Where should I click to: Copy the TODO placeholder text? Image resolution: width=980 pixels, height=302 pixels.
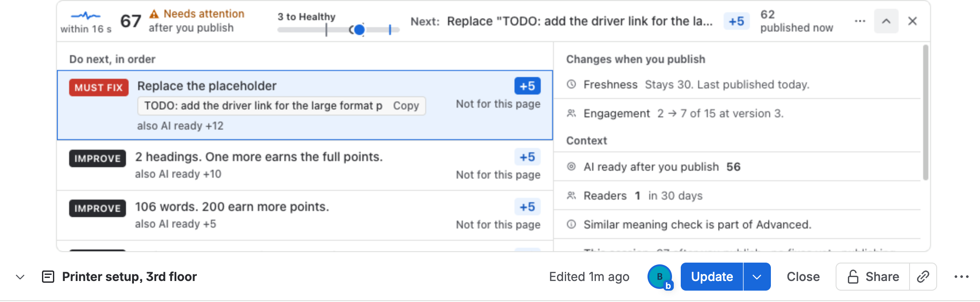pos(406,106)
